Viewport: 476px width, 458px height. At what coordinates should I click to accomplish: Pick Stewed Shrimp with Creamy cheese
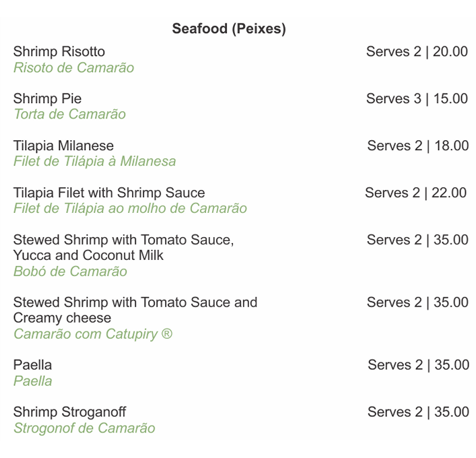[x=135, y=310]
